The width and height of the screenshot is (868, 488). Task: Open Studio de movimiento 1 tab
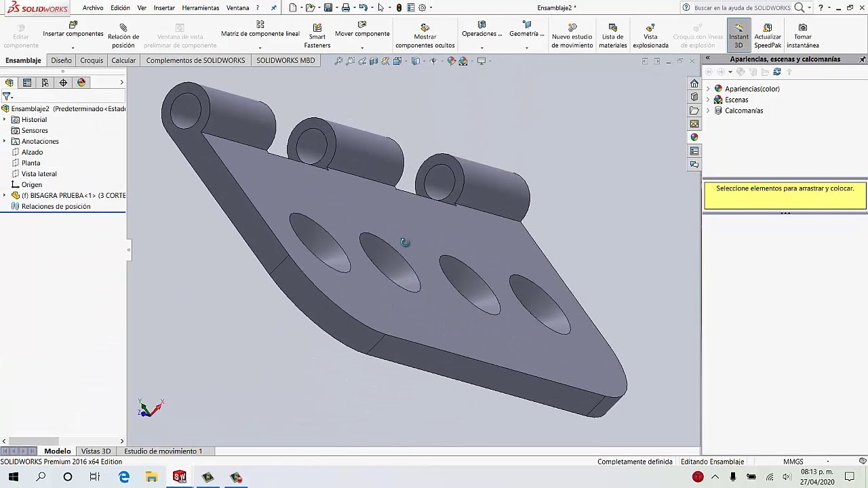click(163, 451)
